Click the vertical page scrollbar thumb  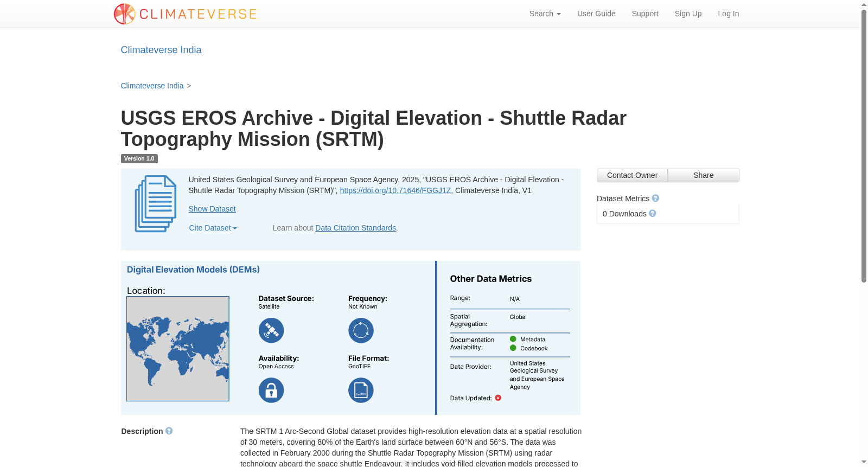coord(864,146)
